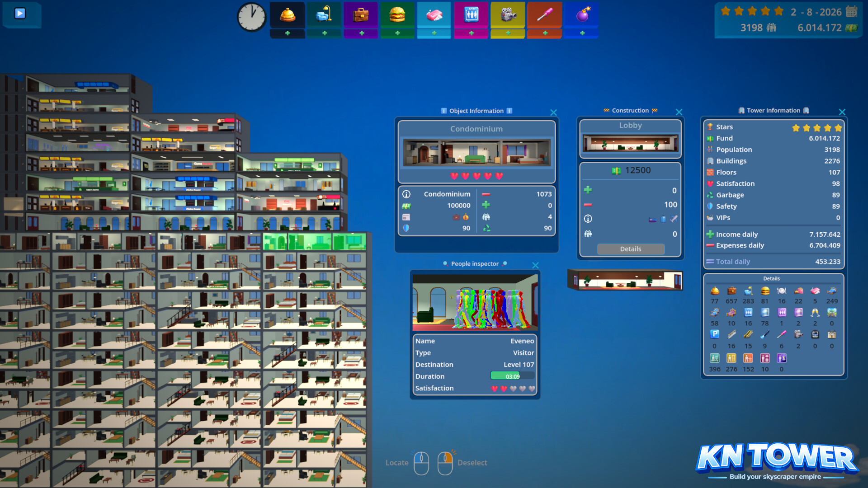Click the train icon in Details grid
868x488 pixels.
tap(815, 334)
